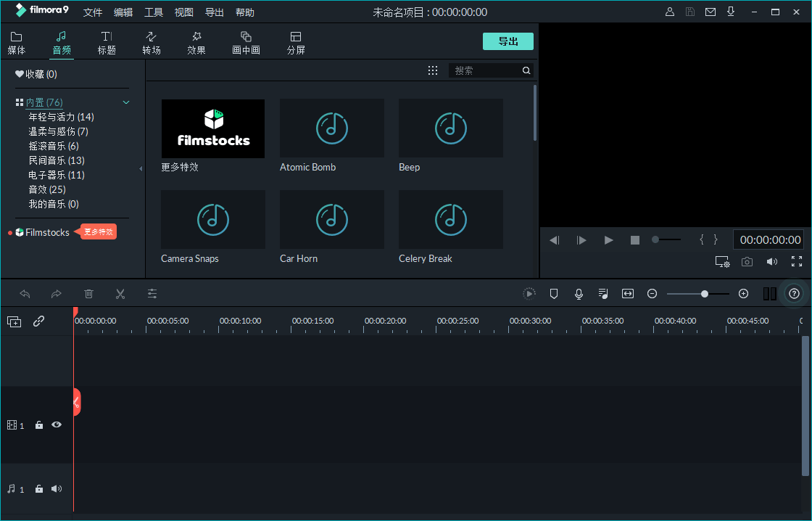Open the grid view options dropdown
Image resolution: width=812 pixels, height=521 pixels.
433,70
